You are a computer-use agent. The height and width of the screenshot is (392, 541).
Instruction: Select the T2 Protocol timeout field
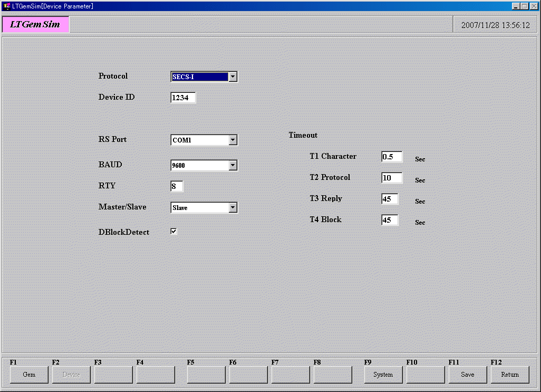391,178
